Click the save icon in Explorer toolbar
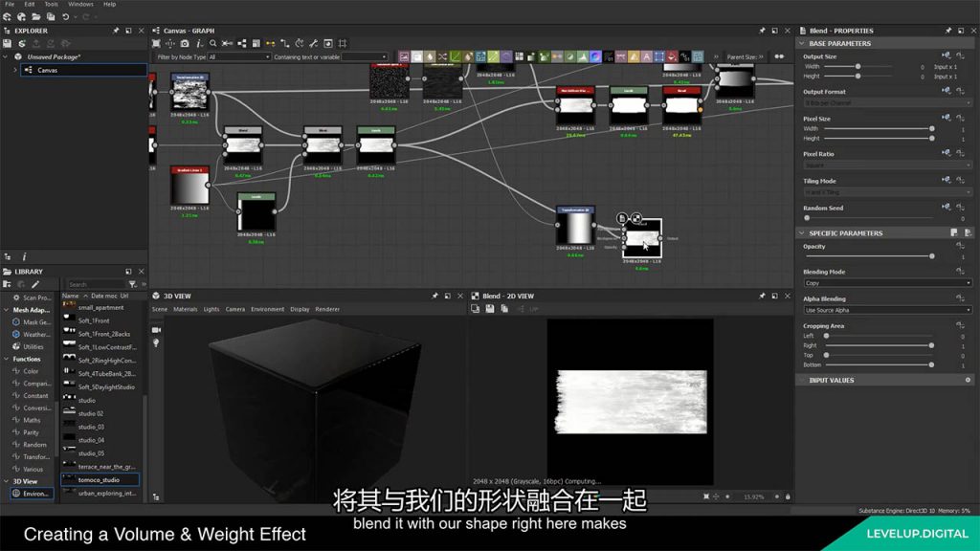Image resolution: width=980 pixels, height=551 pixels. point(7,44)
